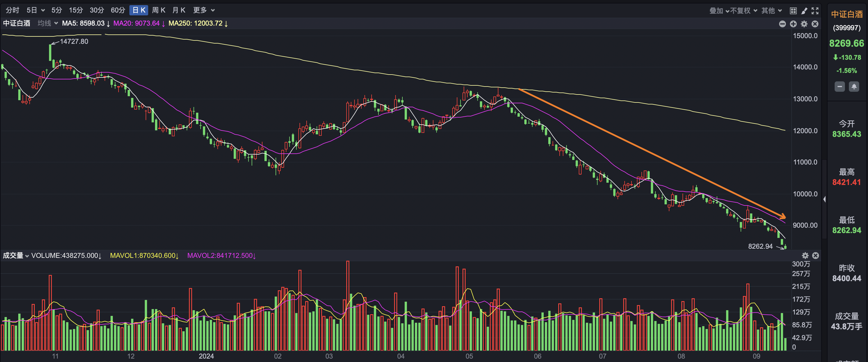The width and height of the screenshot is (868, 362).
Task: Click the stock code (399997)
Action: (x=847, y=28)
